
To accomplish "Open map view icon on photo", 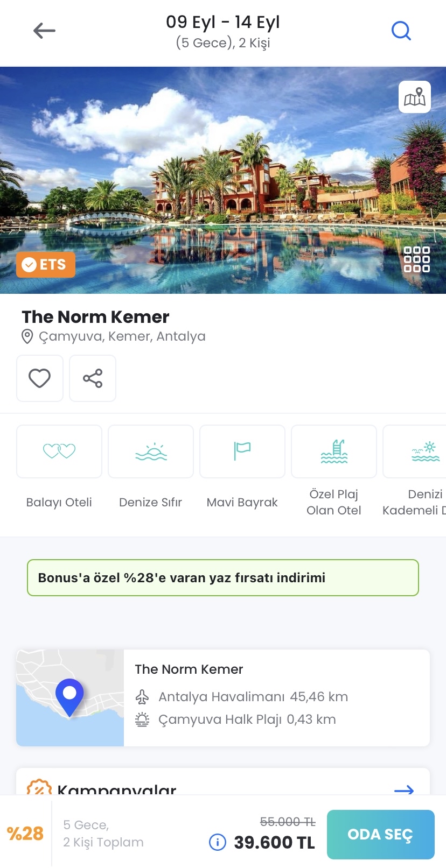I will click(x=415, y=97).
